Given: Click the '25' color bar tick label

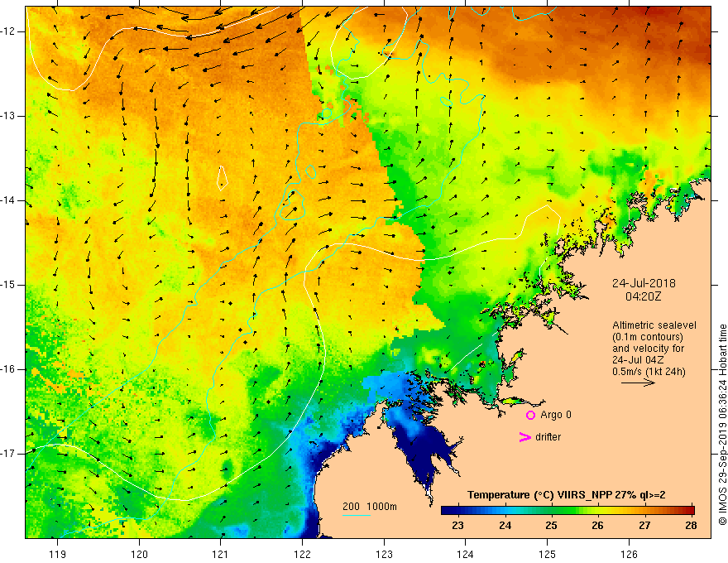Looking at the screenshot, I should (x=551, y=526).
